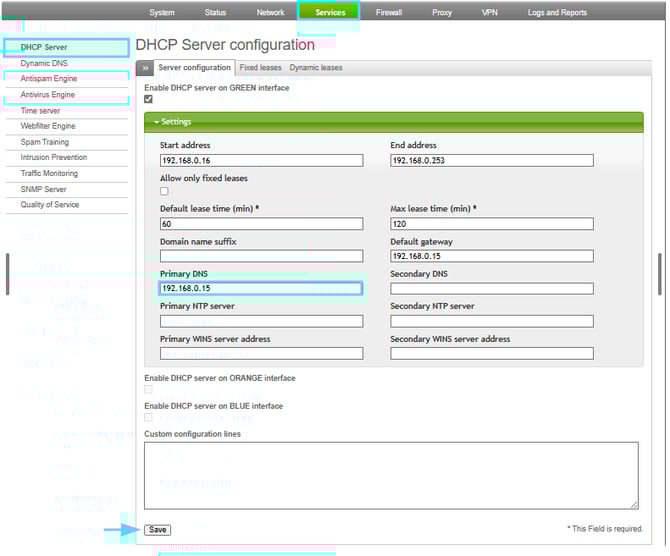Select Intrusion Prevention sidebar item
This screenshot has height=556, width=670.
coord(54,157)
